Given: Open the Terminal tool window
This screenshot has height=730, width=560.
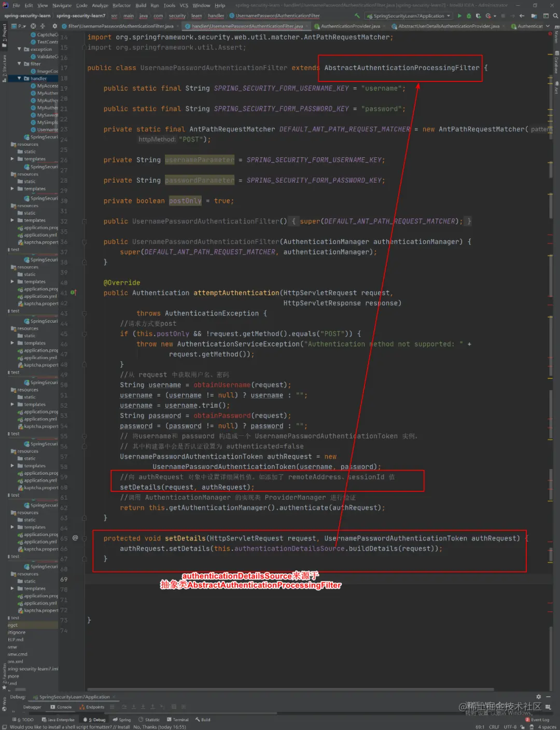Looking at the screenshot, I should (x=178, y=720).
